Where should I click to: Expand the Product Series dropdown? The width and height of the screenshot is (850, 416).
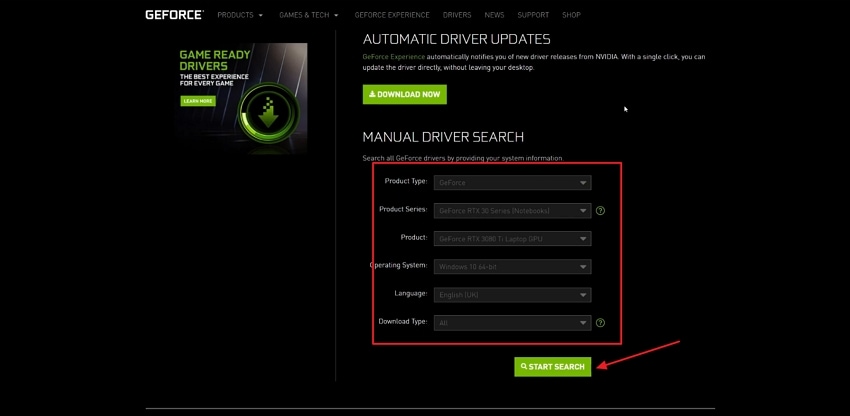click(x=512, y=210)
